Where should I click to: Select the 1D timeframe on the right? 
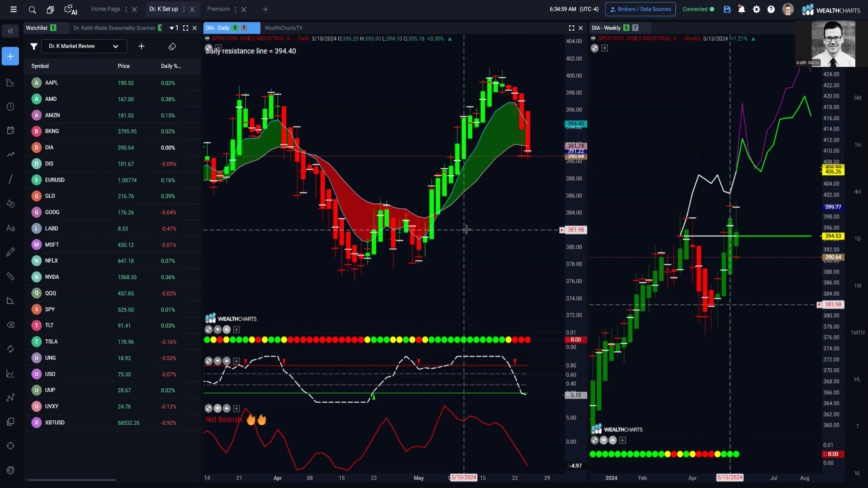click(858, 239)
